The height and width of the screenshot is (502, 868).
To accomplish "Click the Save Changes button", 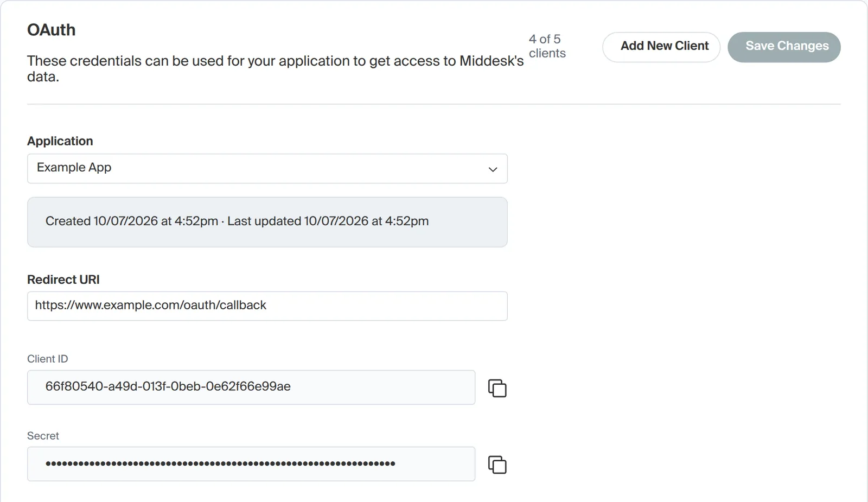I will coord(784,47).
